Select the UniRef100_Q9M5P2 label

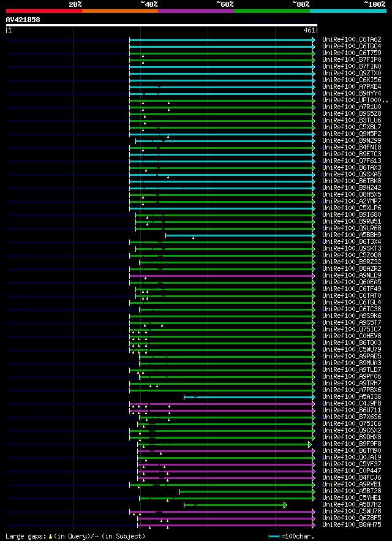pos(352,134)
